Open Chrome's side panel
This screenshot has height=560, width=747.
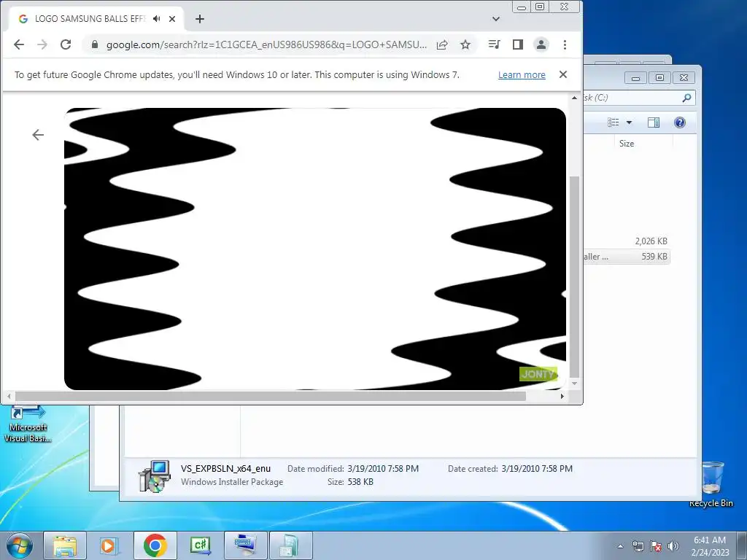518,44
